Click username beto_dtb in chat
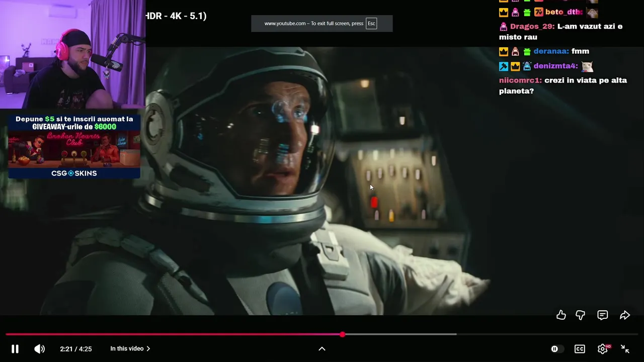Screen dimensions: 644x362 pyautogui.click(x=564, y=12)
